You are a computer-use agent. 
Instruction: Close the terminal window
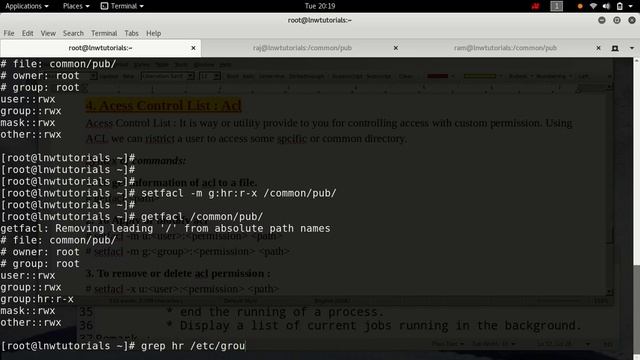click(x=632, y=20)
